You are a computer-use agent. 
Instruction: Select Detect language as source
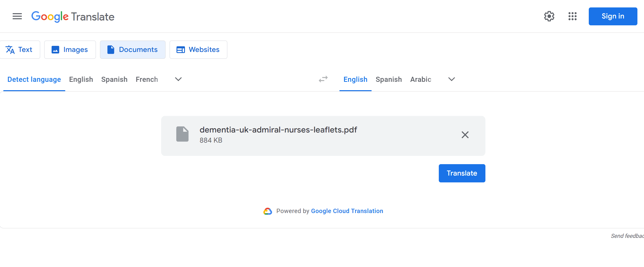coord(34,80)
